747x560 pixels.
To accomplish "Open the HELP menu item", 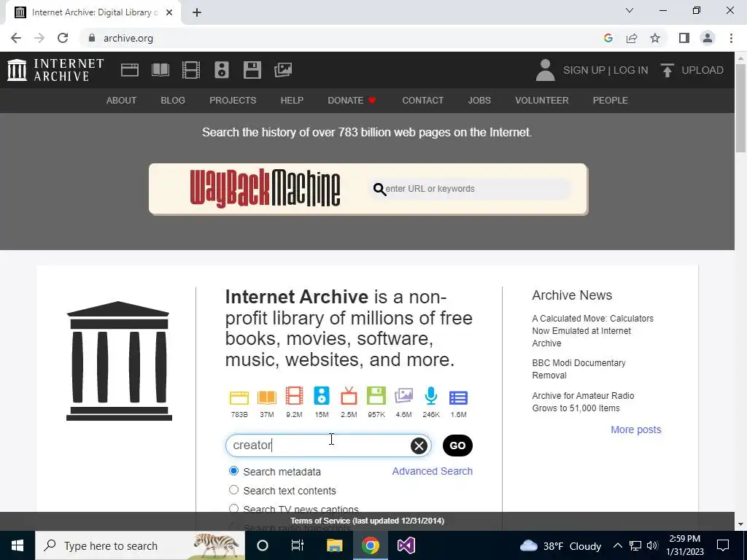I will pos(292,101).
